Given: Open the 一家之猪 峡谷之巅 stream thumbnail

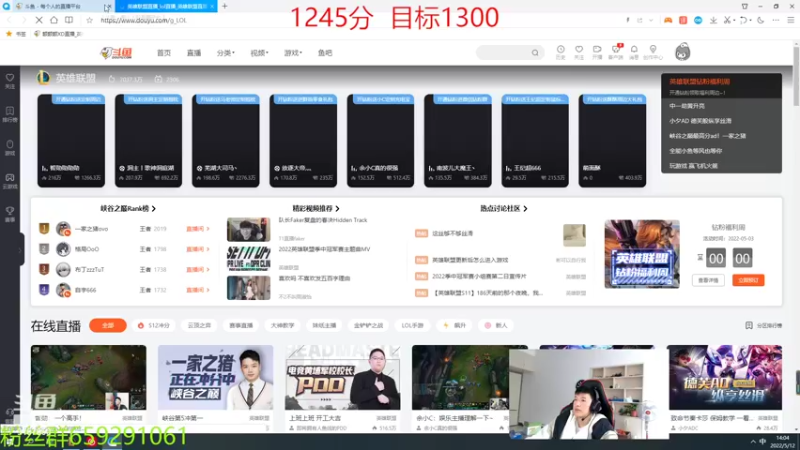Looking at the screenshot, I should [x=215, y=378].
